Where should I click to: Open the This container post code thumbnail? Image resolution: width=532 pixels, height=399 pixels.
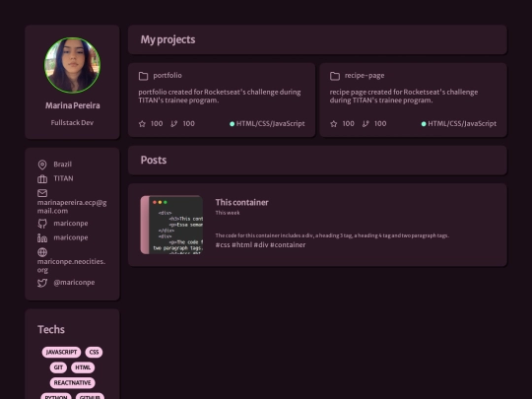[x=171, y=225]
